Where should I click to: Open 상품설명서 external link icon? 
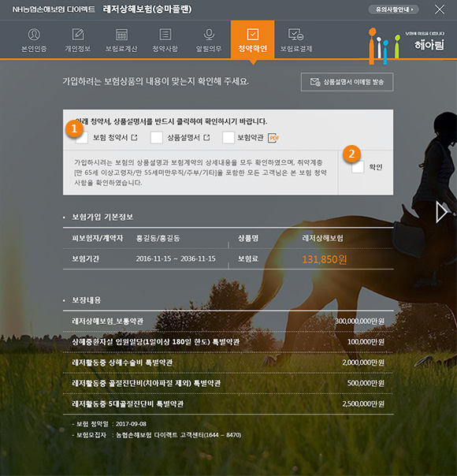pyautogui.click(x=206, y=138)
